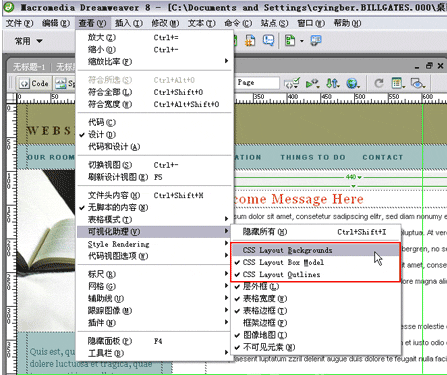The image size is (447, 375).
Task: Click the Refresh design view icon
Action: [x=379, y=83]
